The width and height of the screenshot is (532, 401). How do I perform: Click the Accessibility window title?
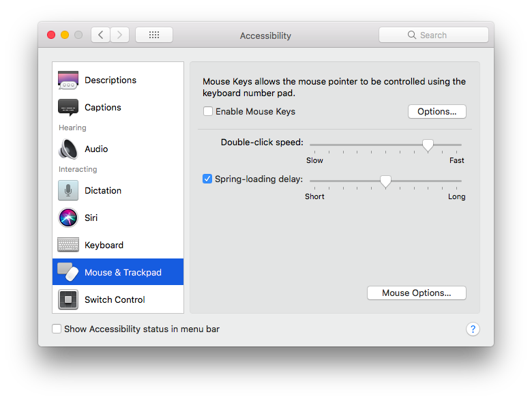[x=266, y=35]
